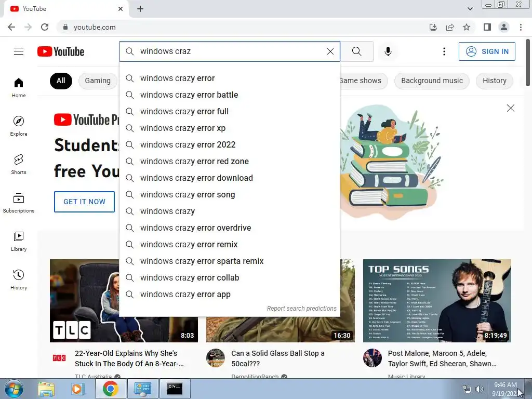532x399 pixels.
Task: Open Subscriptions in sidebar
Action: click(19, 203)
